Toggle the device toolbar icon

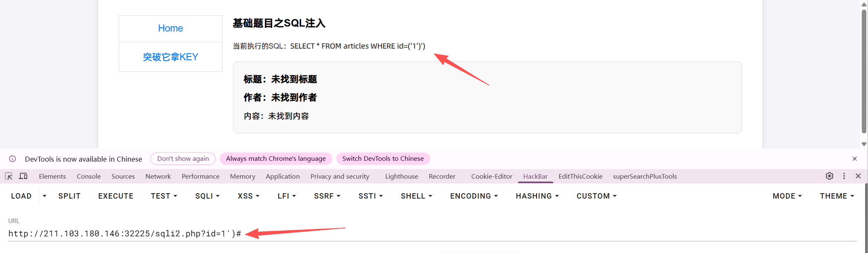23,176
